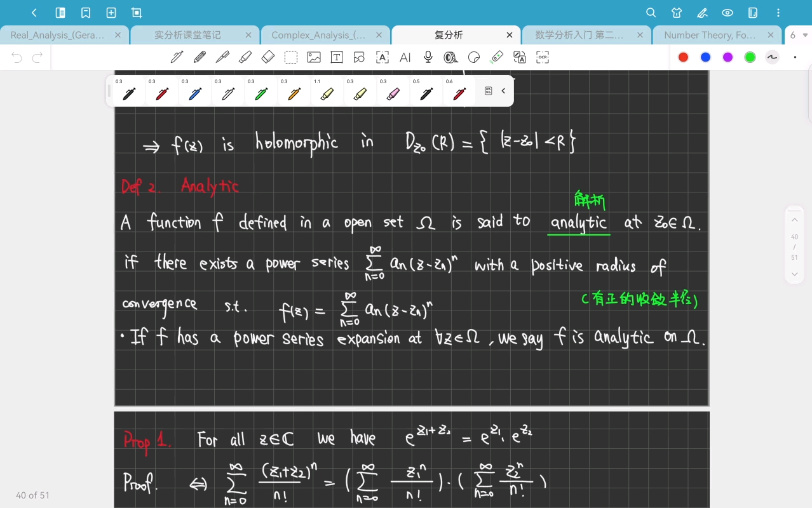Viewport: 812px width, 508px height.
Task: Start audio recording with microphone icon
Action: [428, 57]
